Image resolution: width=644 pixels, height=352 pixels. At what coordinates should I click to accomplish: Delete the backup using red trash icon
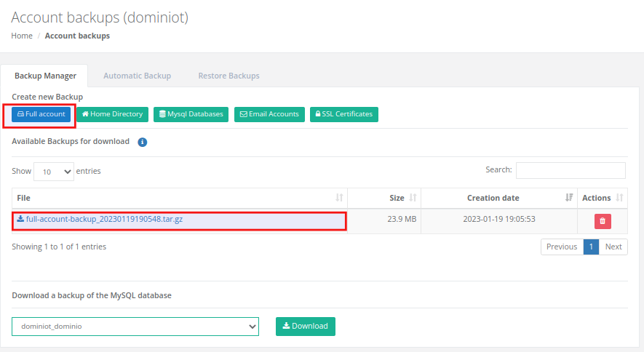click(x=603, y=221)
